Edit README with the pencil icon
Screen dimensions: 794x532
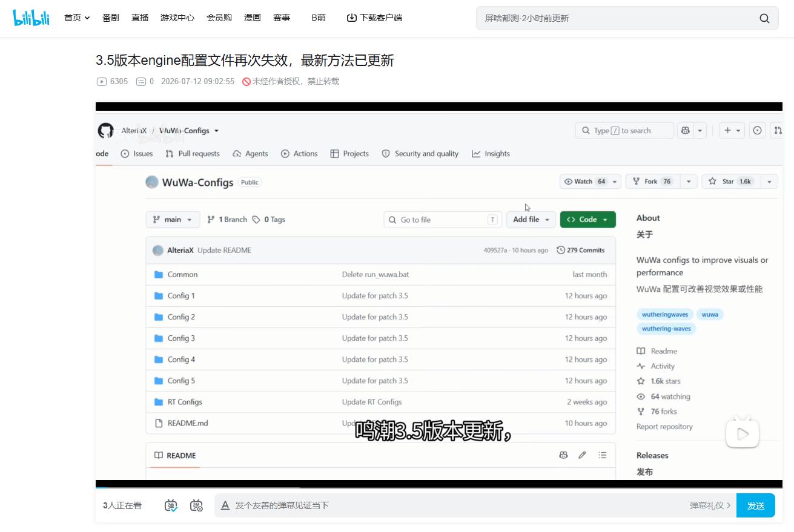[x=582, y=455]
